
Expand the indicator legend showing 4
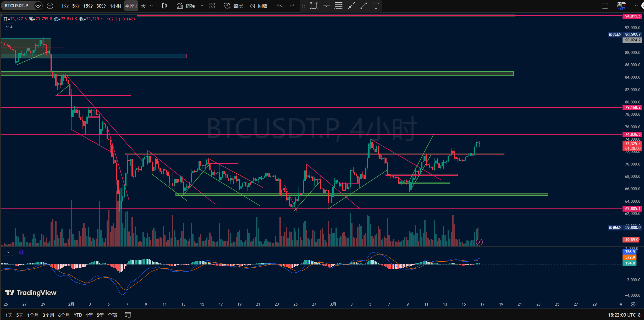tap(9, 27)
